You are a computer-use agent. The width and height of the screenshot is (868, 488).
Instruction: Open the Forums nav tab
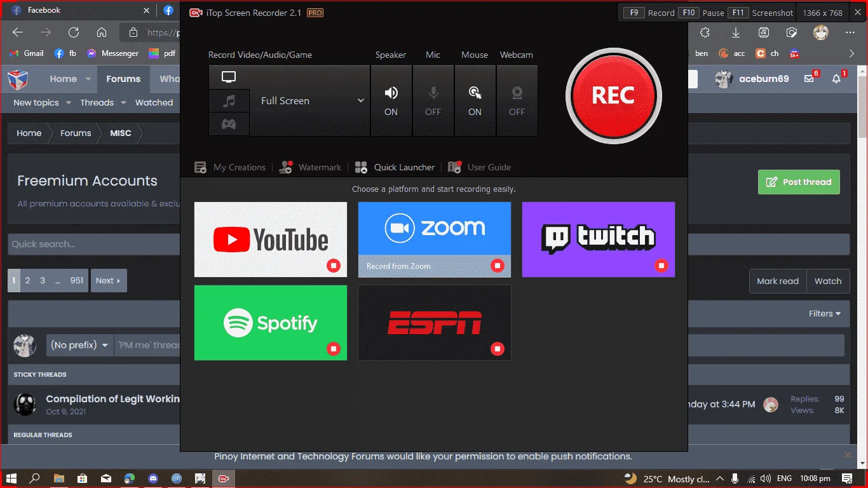pos(123,79)
